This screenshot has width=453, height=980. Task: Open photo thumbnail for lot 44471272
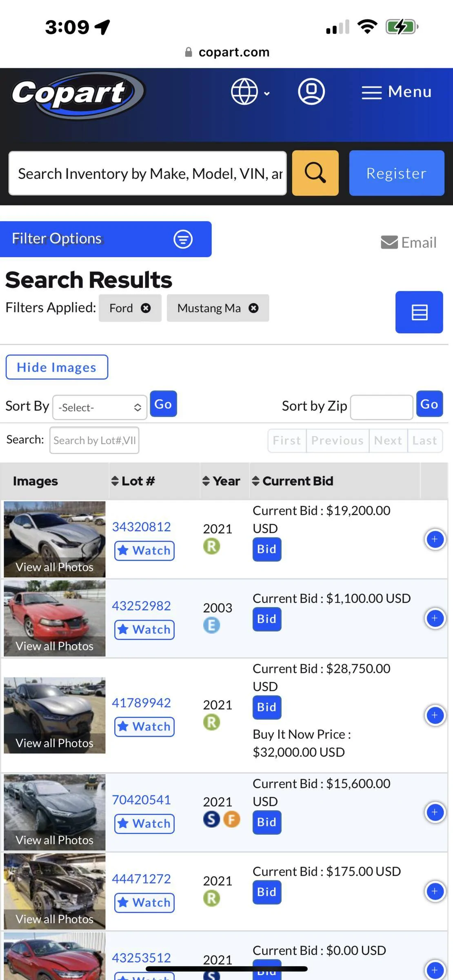point(55,891)
